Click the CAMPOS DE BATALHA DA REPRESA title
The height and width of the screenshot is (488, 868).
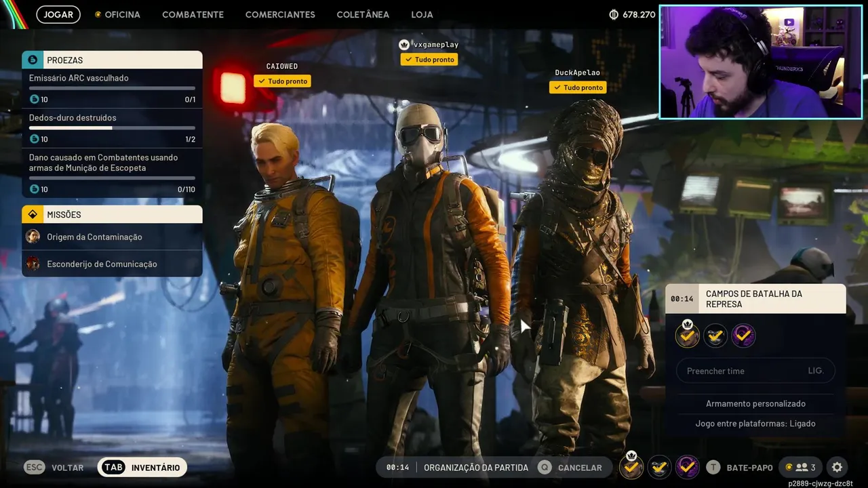754,299
